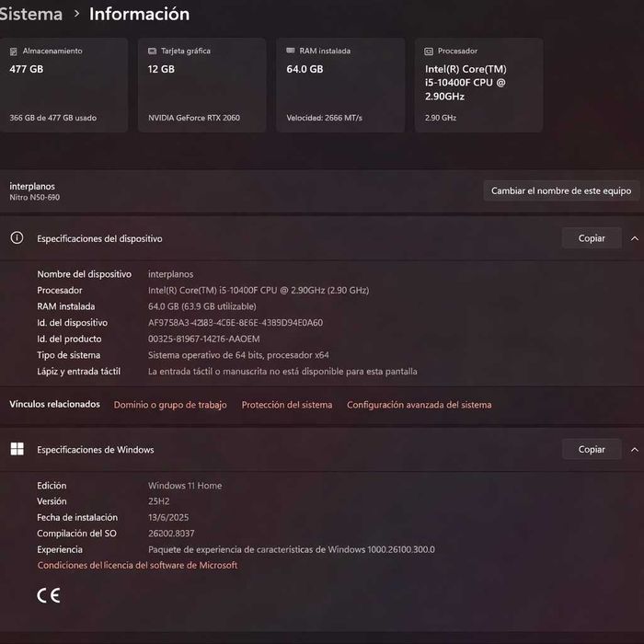Collapse the Especificaciones de Windows section chevron

634,449
